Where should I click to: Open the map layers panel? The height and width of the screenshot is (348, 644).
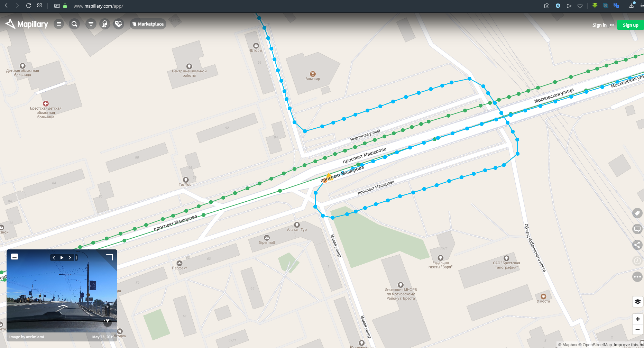pos(638,302)
